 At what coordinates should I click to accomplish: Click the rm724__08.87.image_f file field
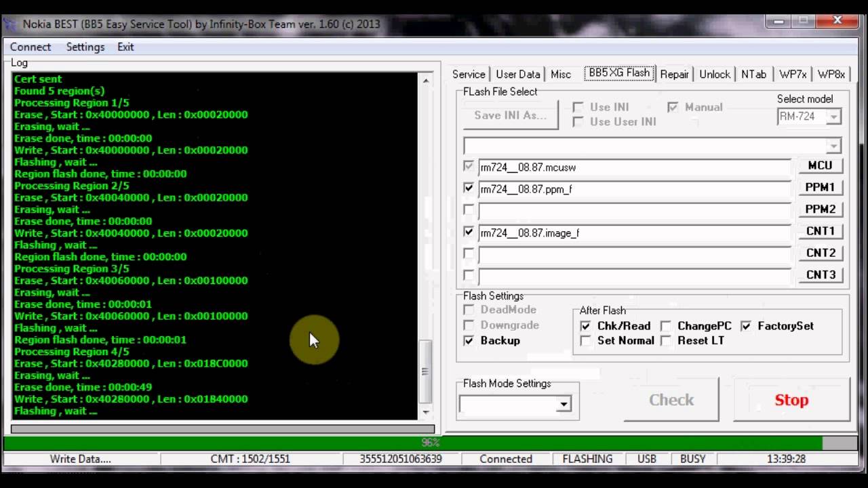[635, 233]
